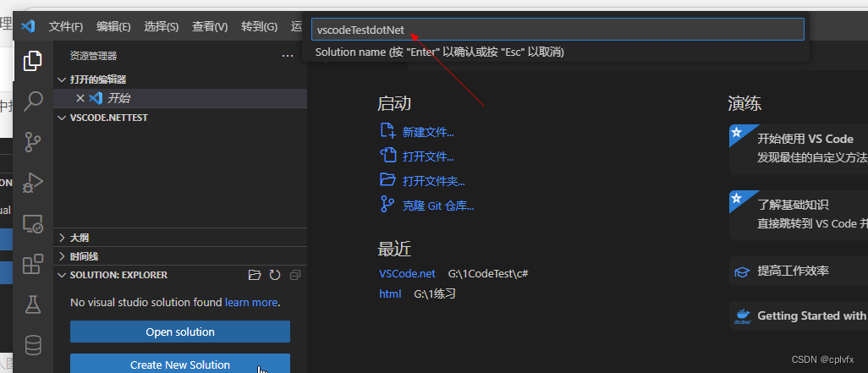Click the 最近 heading text
Image resolution: width=868 pixels, height=373 pixels.
(394, 249)
